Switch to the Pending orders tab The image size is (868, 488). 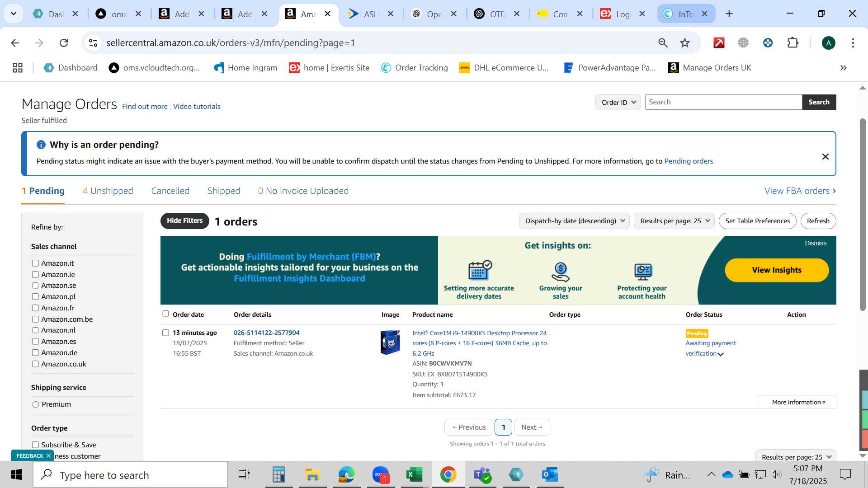point(43,191)
